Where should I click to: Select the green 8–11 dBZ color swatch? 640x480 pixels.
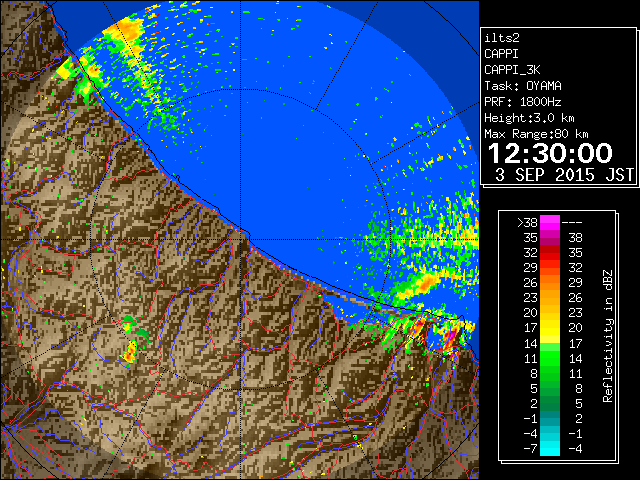coord(550,373)
